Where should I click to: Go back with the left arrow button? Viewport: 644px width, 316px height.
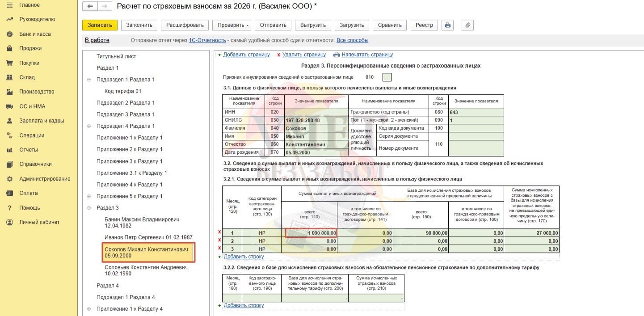point(90,6)
